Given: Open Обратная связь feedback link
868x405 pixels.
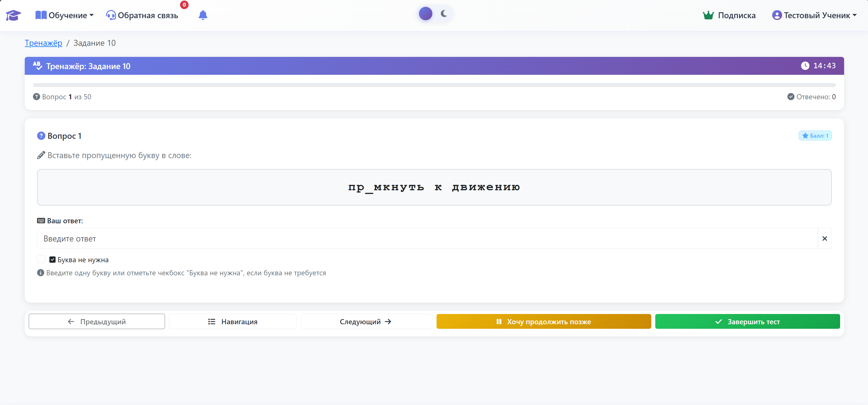Looking at the screenshot, I should tap(142, 15).
